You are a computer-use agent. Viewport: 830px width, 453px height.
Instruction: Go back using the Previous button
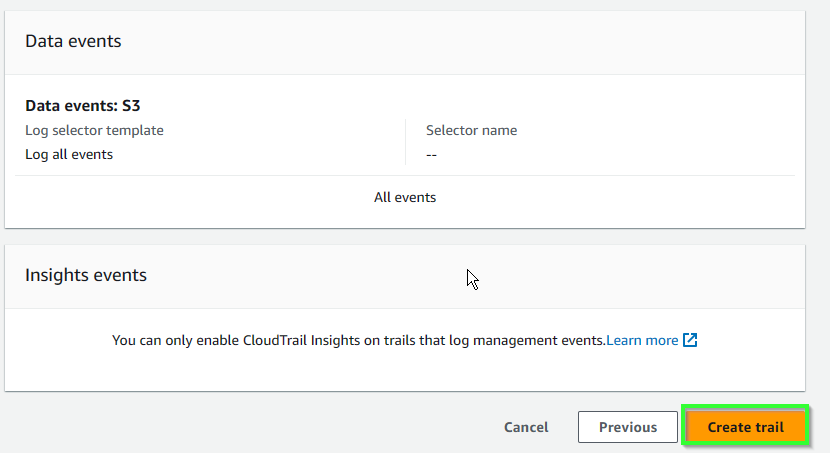628,427
